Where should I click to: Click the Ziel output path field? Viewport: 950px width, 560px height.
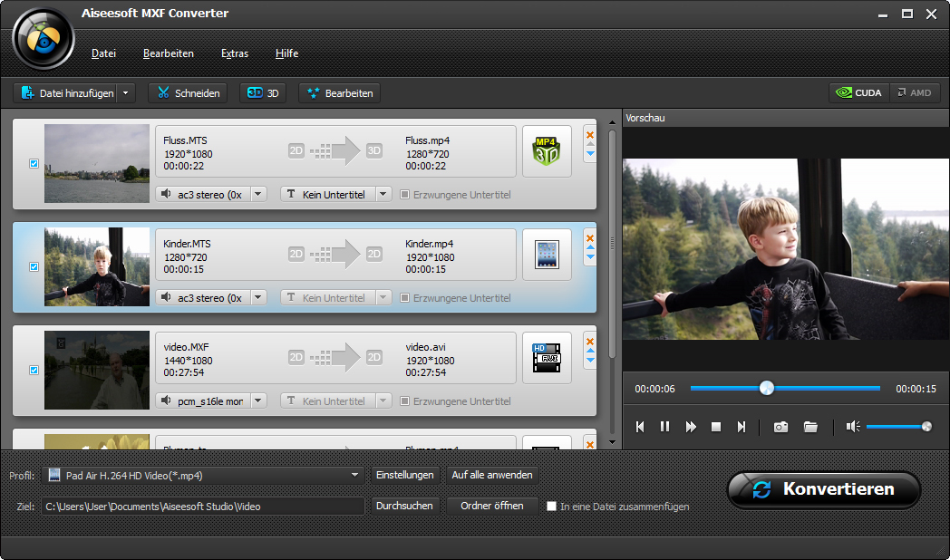click(x=202, y=507)
